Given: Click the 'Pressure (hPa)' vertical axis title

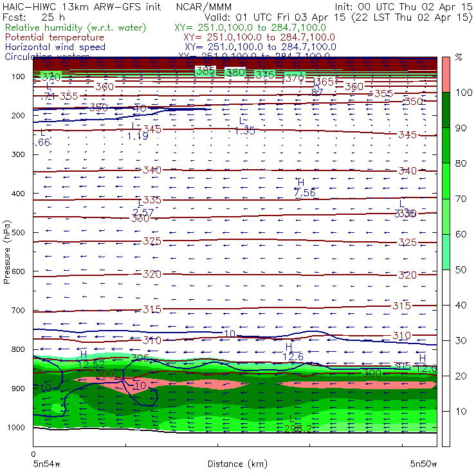Looking at the screenshot, I should pos(6,252).
